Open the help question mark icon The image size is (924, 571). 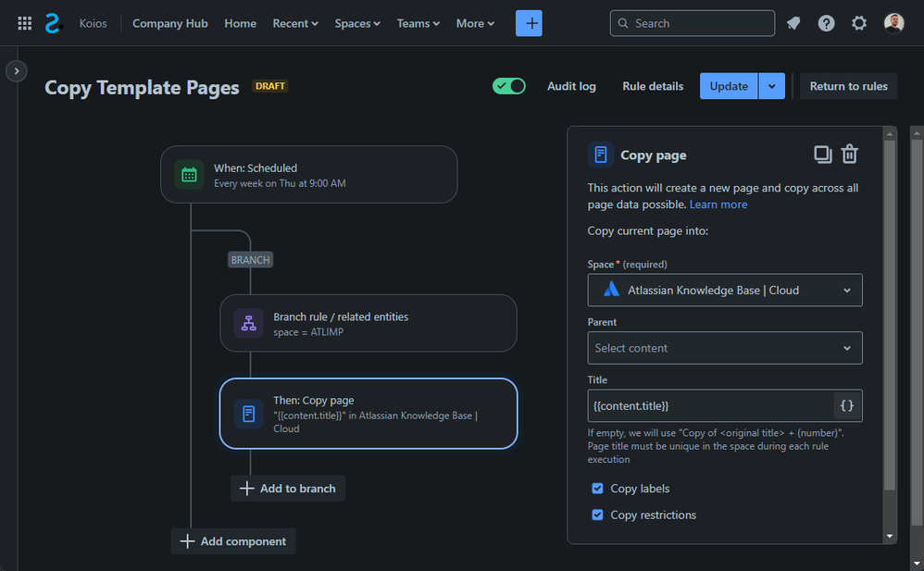tap(826, 23)
